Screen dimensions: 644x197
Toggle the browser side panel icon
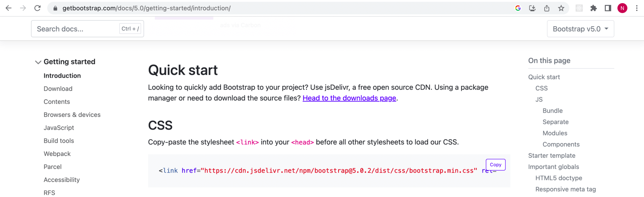click(608, 8)
